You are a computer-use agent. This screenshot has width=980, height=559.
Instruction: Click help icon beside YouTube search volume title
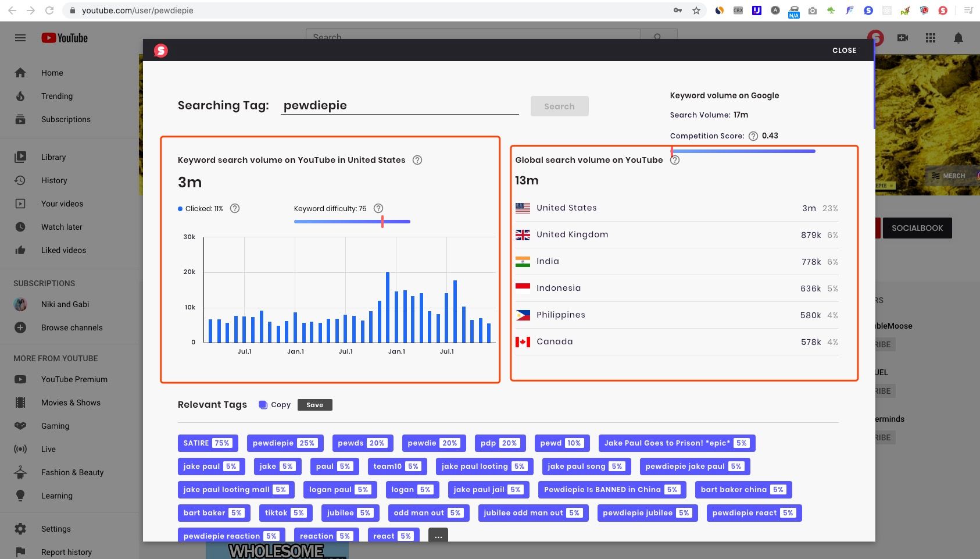[417, 160]
